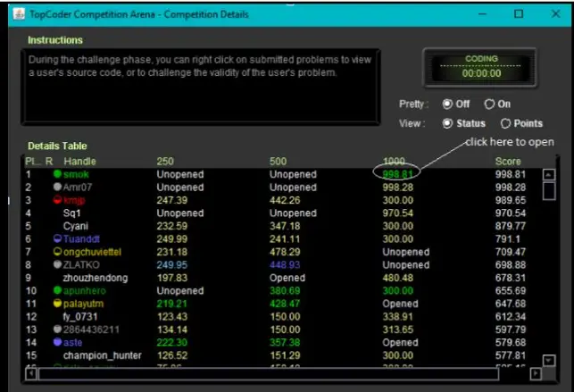Select the Status view radio button
Screen dimensions: 574x392
[447, 124]
